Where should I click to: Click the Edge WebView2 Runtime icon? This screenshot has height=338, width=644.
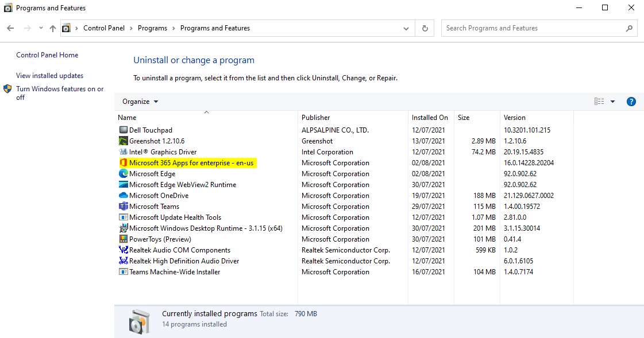(x=123, y=185)
